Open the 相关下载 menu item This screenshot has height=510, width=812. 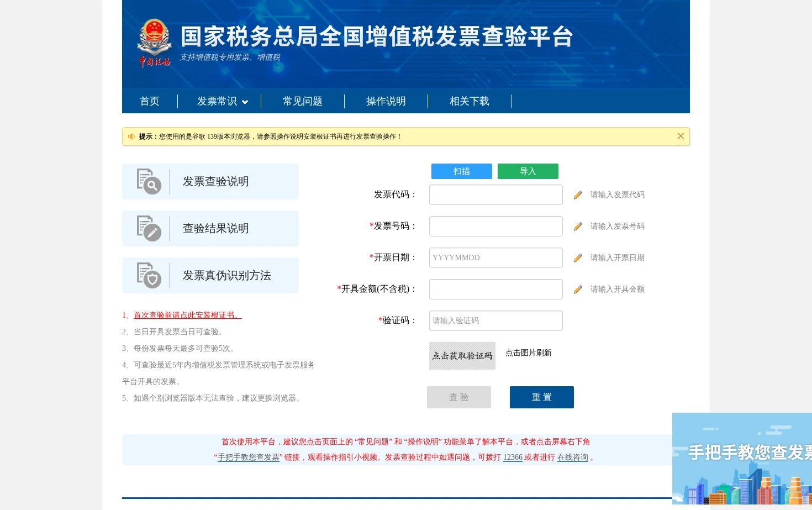click(x=470, y=101)
